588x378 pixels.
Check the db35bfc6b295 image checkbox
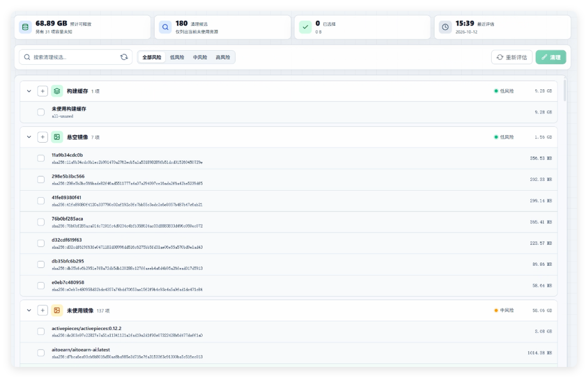[41, 264]
